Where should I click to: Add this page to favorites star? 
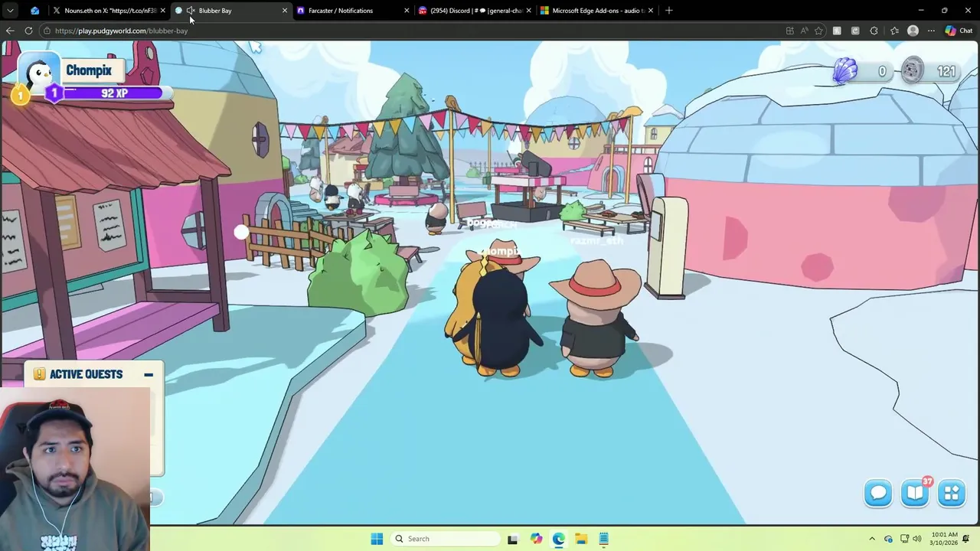[818, 31]
